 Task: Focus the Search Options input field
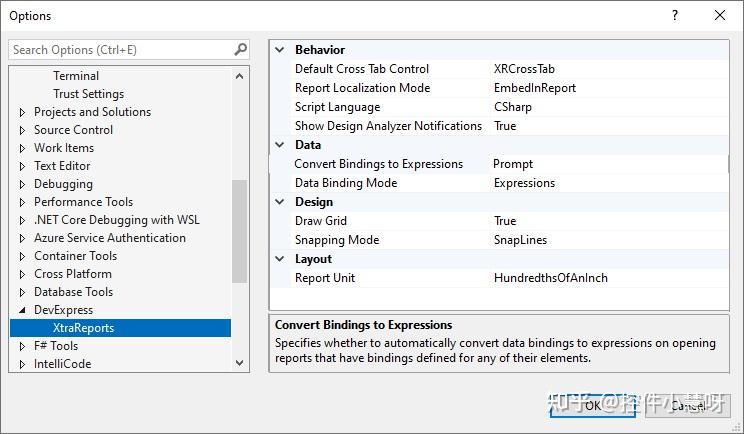point(120,49)
